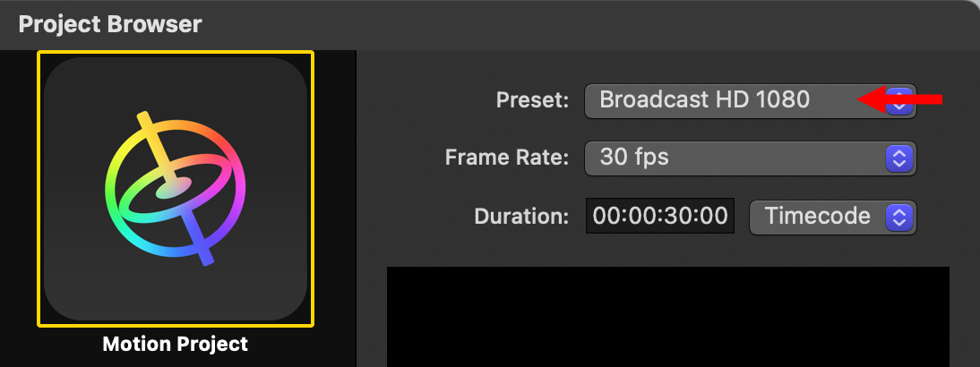Click the Motion Project caption label

click(176, 345)
